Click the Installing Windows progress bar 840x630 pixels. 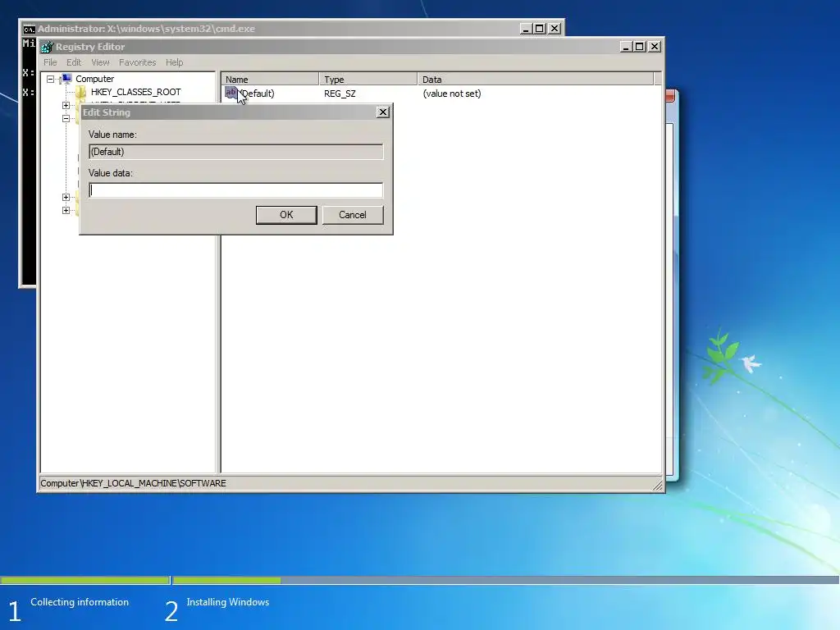tap(505, 580)
